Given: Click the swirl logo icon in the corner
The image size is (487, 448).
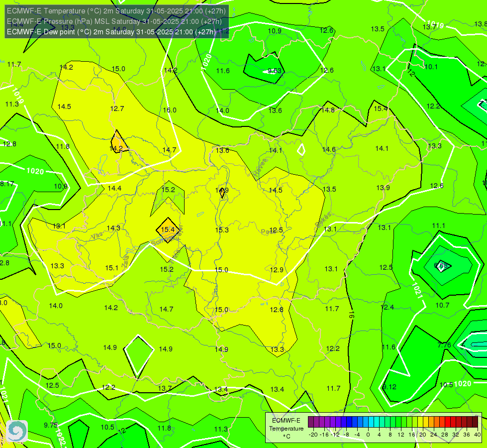Looking at the screenshot, I should (17, 431).
